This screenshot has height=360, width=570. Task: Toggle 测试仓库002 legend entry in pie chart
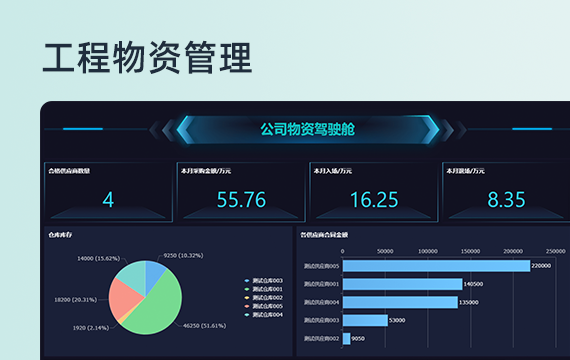[264, 297]
